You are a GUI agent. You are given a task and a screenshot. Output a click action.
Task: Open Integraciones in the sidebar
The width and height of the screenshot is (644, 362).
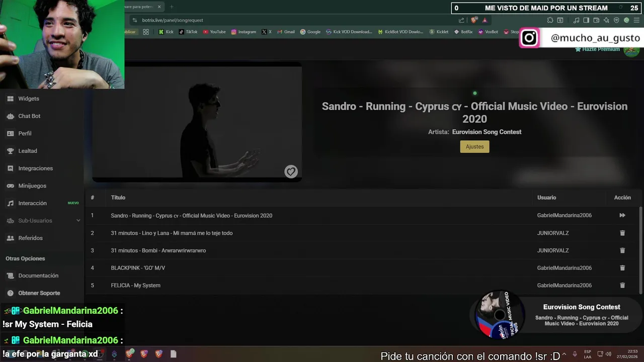[x=35, y=168]
